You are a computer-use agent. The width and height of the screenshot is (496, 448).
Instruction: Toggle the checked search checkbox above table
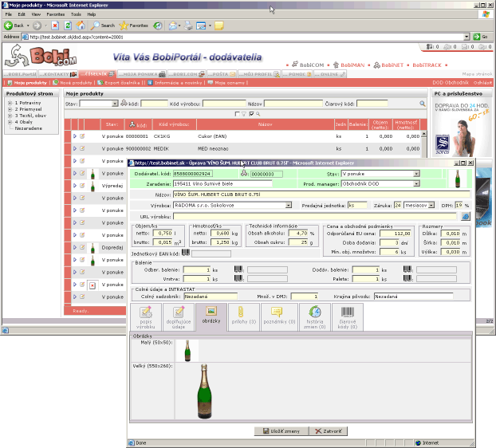click(251, 114)
